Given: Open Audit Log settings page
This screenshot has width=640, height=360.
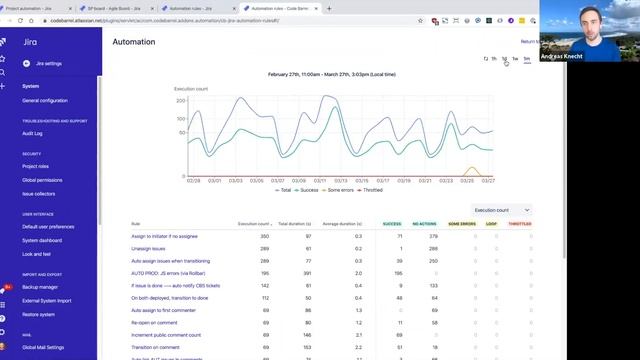Looking at the screenshot, I should click(32, 133).
